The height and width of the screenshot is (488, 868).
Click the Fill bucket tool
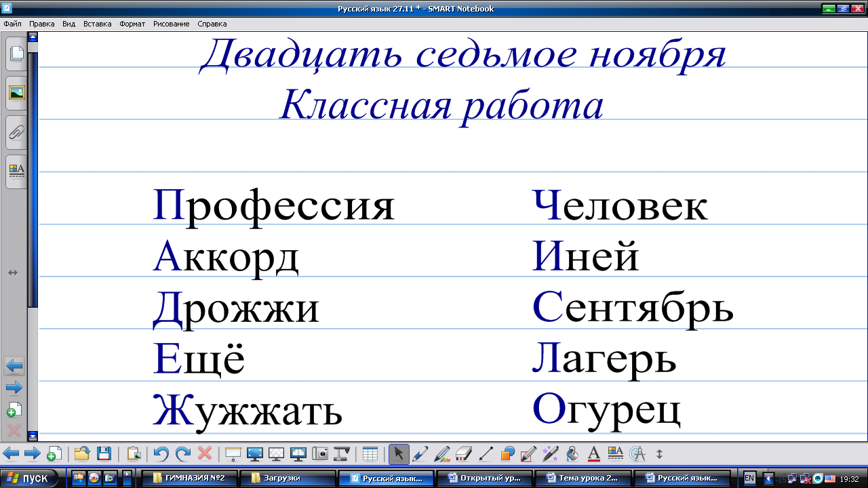[572, 453]
